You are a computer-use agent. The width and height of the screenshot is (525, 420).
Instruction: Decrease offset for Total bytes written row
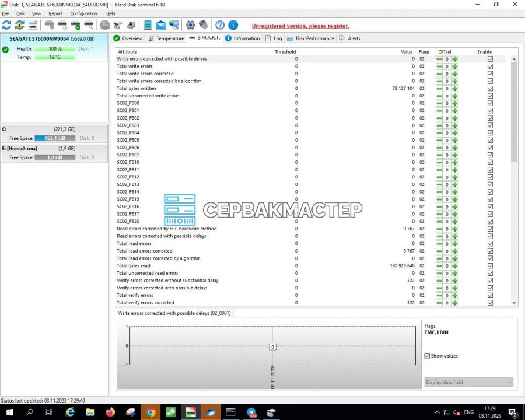click(x=439, y=89)
